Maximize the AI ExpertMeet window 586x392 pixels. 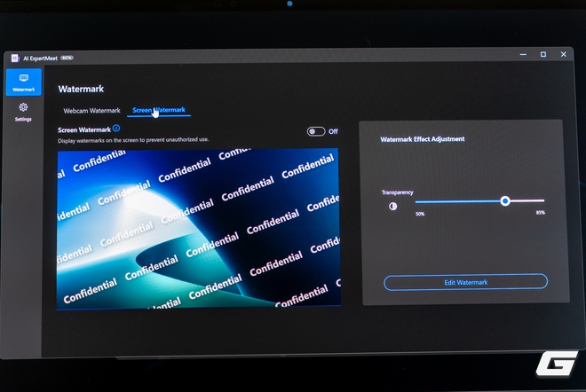pos(543,54)
